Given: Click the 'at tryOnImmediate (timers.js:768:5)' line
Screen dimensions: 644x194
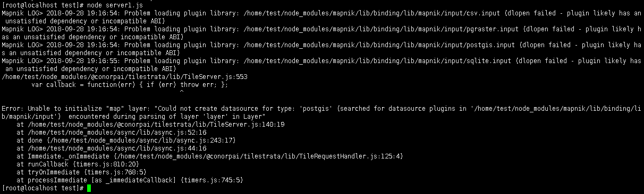Looking at the screenshot, I should click(x=81, y=172).
